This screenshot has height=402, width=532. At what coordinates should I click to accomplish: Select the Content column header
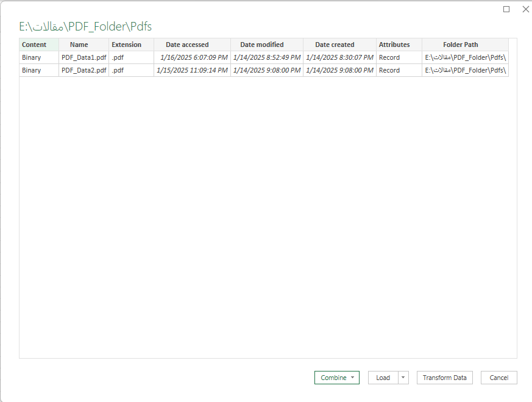tap(39, 45)
